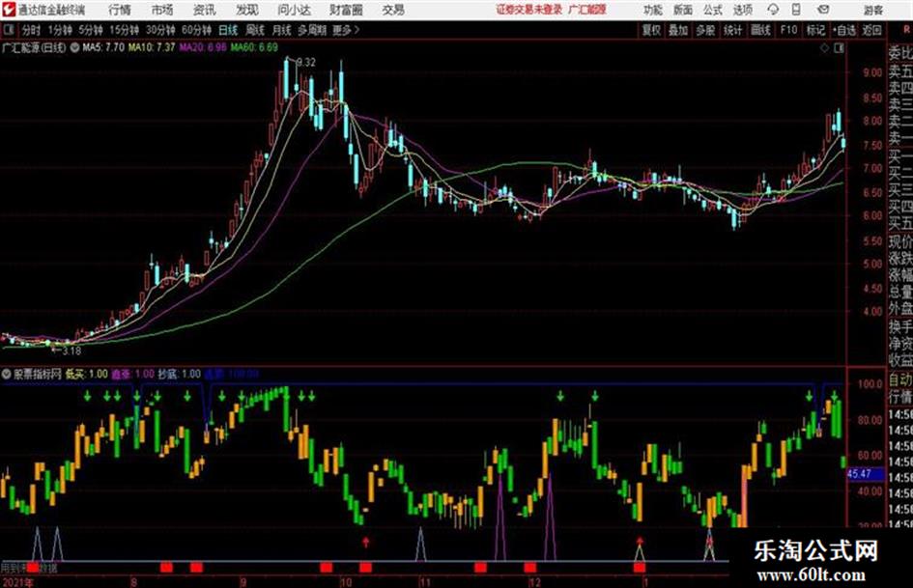Click the 9.32 high price label
The width and height of the screenshot is (913, 588).
(306, 63)
